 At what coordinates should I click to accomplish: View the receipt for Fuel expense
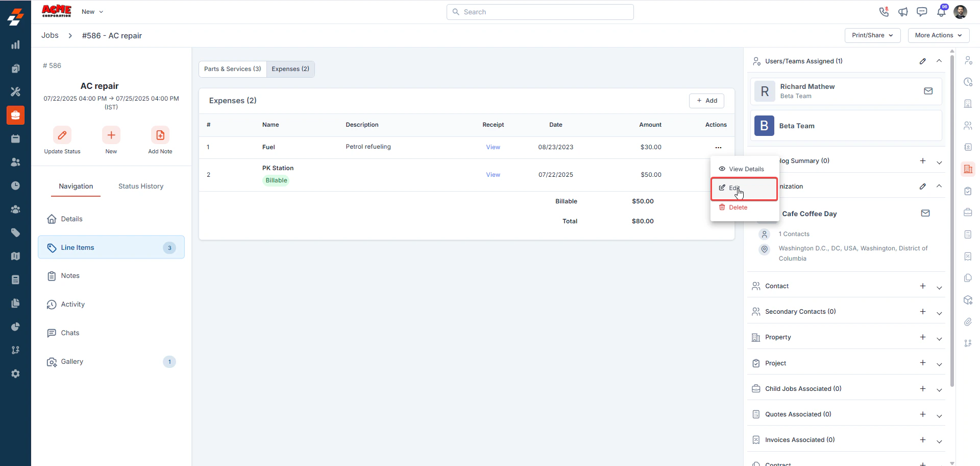pos(493,147)
